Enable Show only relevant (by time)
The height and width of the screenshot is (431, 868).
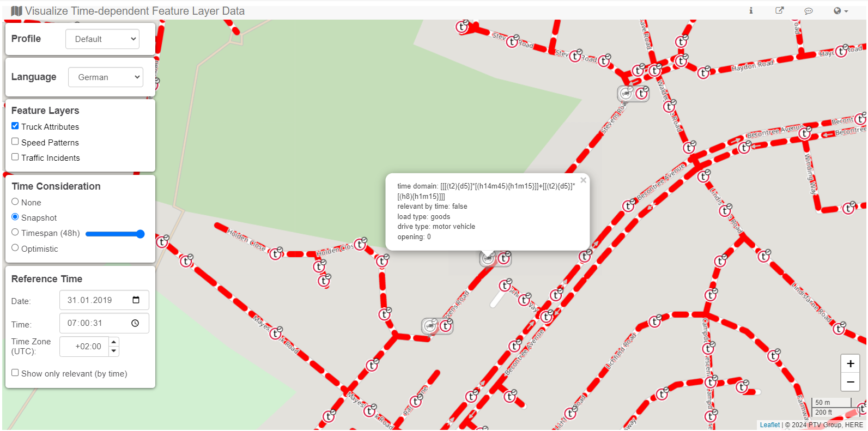point(15,373)
